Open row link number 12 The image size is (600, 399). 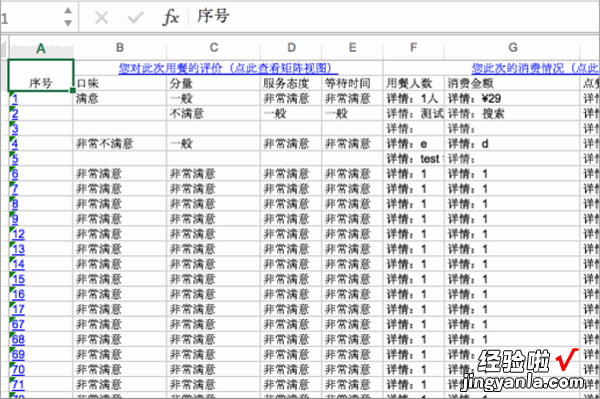[x=18, y=234]
